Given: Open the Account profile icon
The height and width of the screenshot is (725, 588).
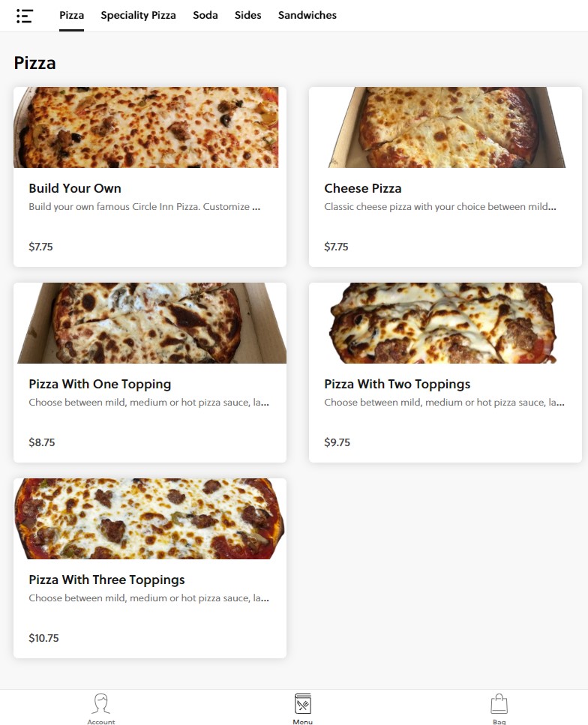Looking at the screenshot, I should [x=101, y=704].
